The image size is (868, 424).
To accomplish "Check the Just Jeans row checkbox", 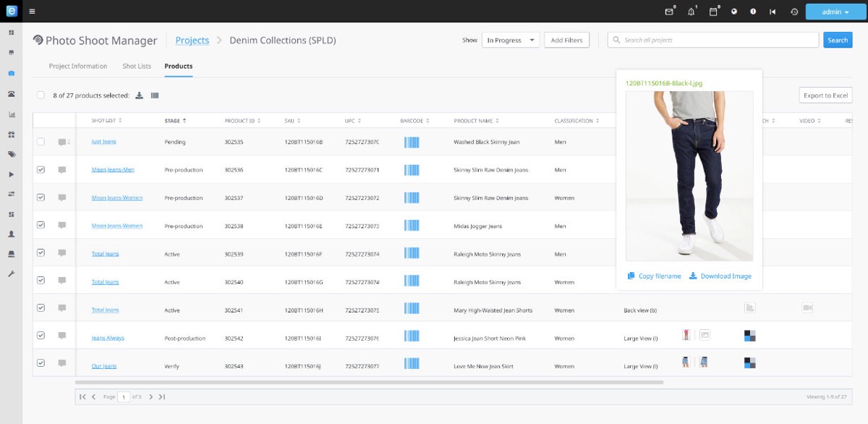I will coord(41,142).
